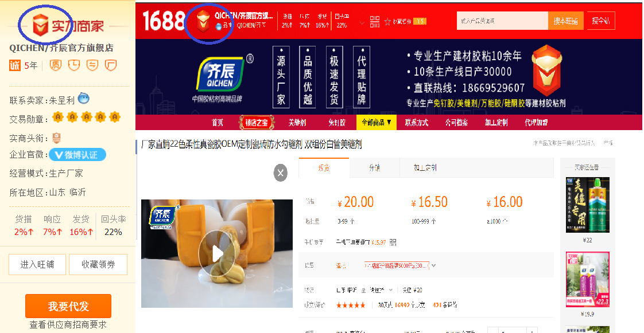The width and height of the screenshot is (644, 333).
Task: Close the video with X button
Action: 281,173
